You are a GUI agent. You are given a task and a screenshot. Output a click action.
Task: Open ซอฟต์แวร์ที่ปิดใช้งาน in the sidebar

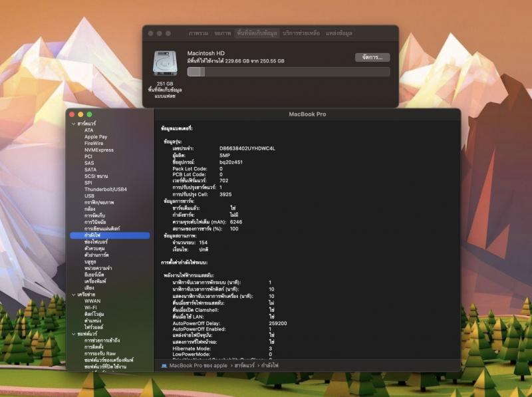(x=106, y=366)
